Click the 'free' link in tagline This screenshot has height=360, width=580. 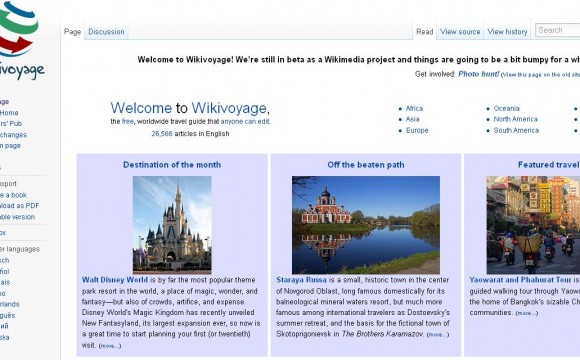coord(127,121)
